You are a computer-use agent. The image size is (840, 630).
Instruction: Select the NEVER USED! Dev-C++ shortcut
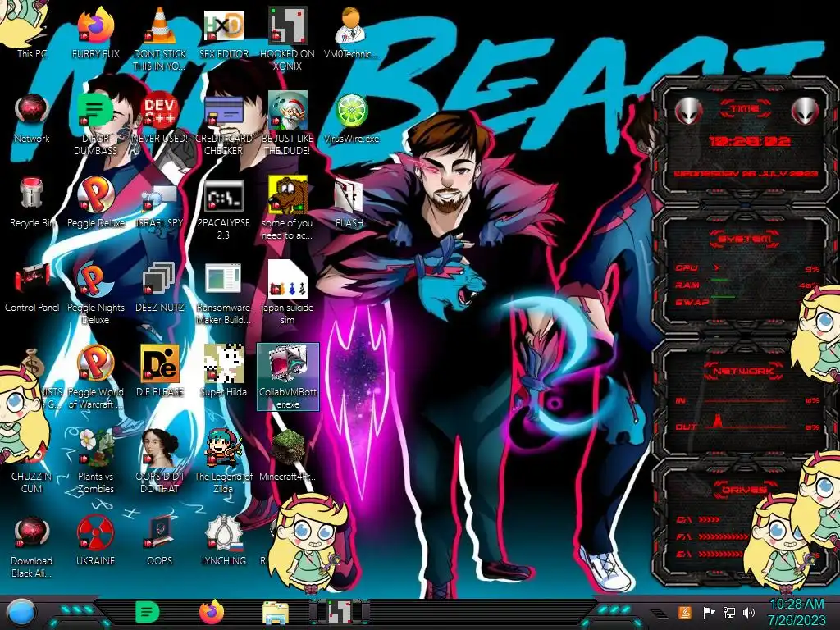coord(160,118)
